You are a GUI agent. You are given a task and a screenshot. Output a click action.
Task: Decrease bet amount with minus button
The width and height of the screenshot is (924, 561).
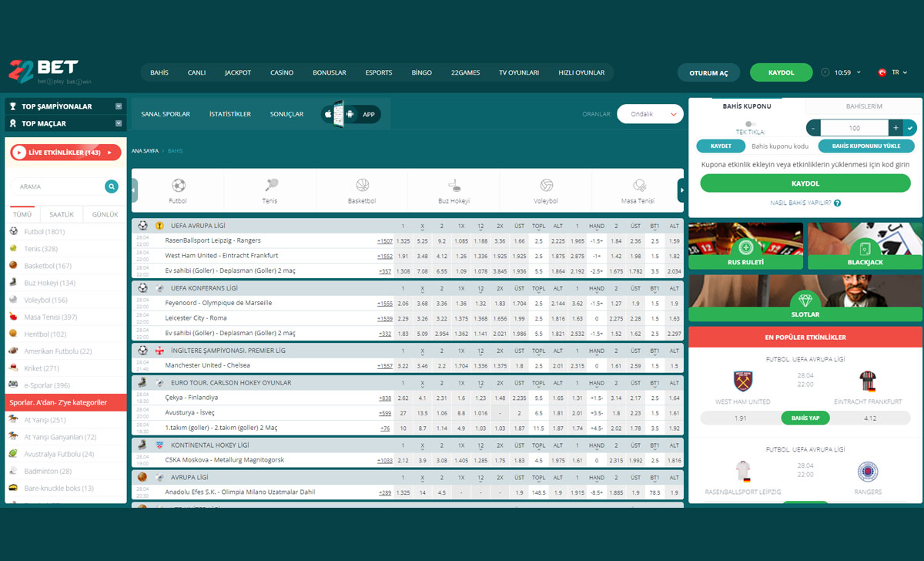tap(813, 128)
